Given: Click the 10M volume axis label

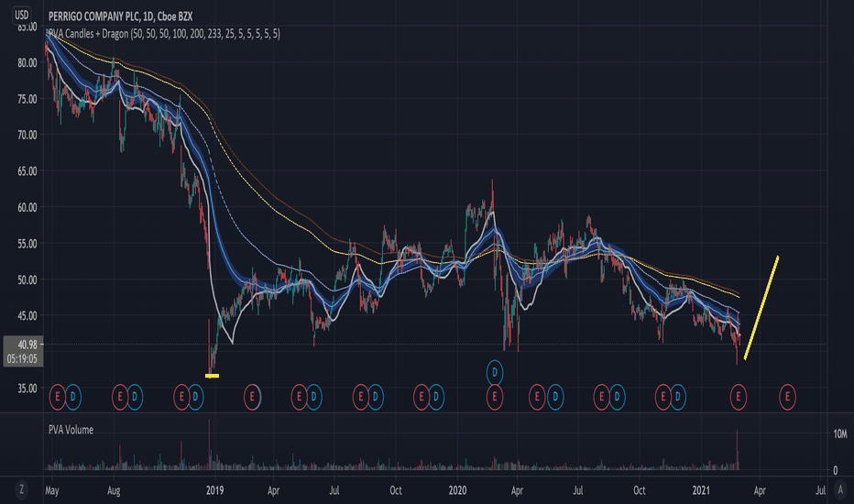Looking at the screenshot, I should pyautogui.click(x=840, y=434).
